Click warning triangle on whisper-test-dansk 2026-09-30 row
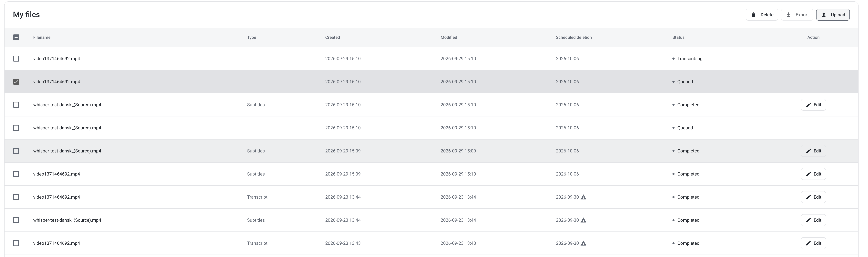 pos(584,220)
